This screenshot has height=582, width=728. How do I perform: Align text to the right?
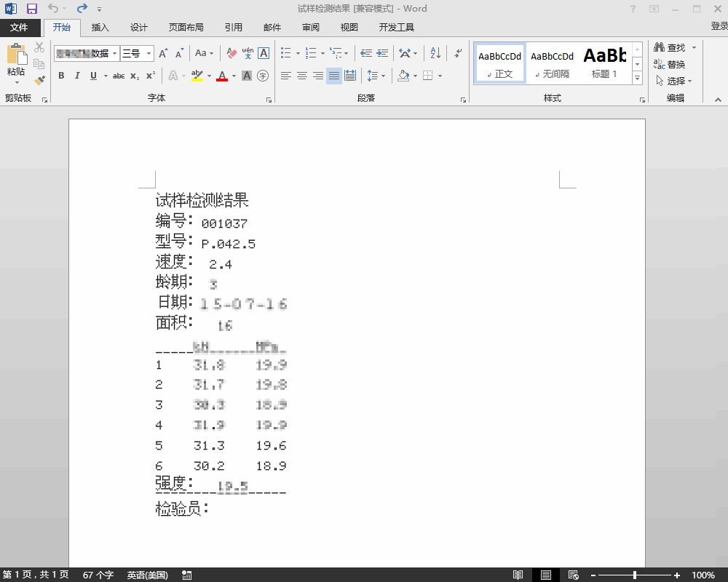click(318, 76)
